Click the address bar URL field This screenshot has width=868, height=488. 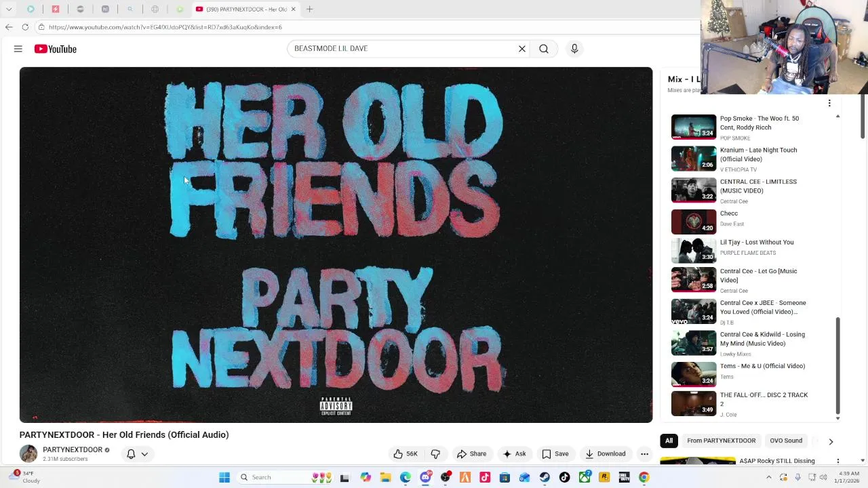366,27
